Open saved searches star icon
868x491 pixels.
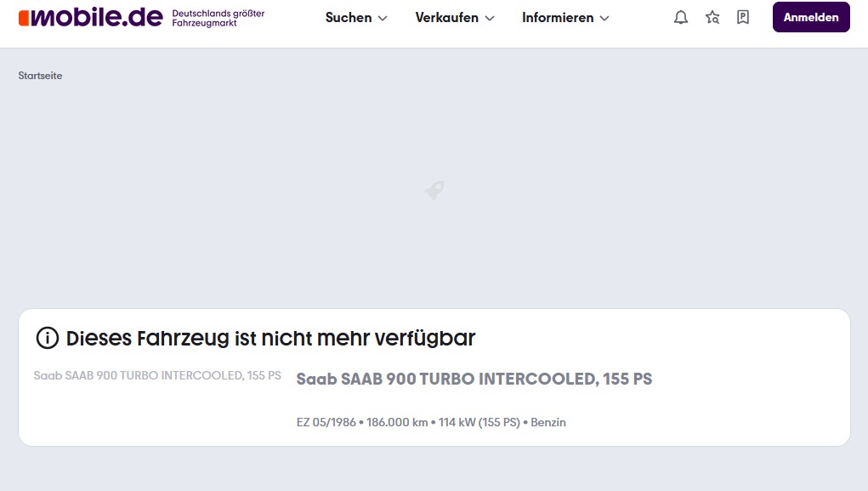712,18
